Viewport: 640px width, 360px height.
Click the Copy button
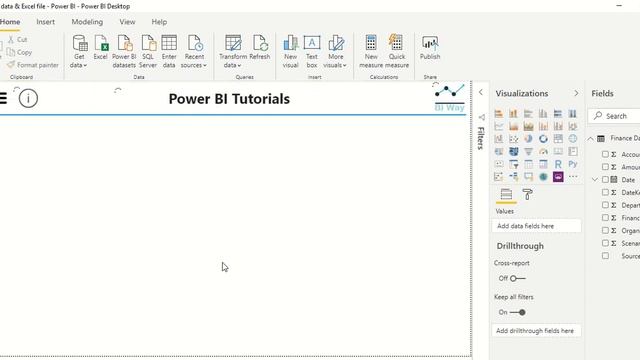[19, 52]
